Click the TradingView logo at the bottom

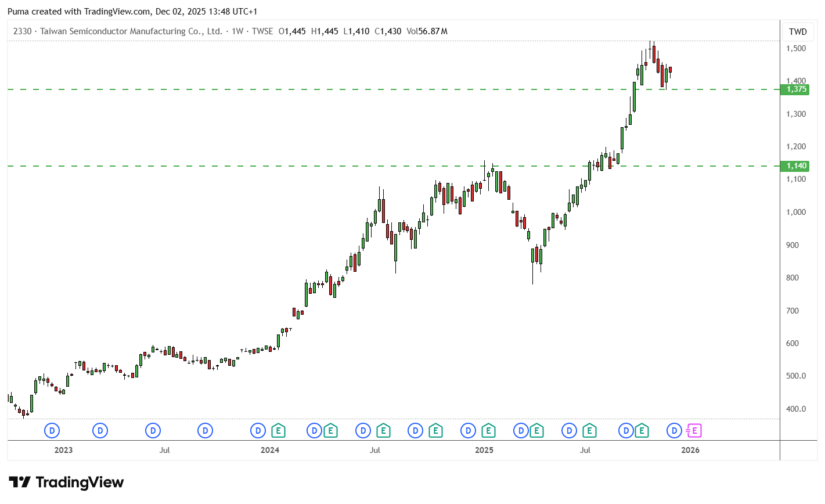click(66, 483)
